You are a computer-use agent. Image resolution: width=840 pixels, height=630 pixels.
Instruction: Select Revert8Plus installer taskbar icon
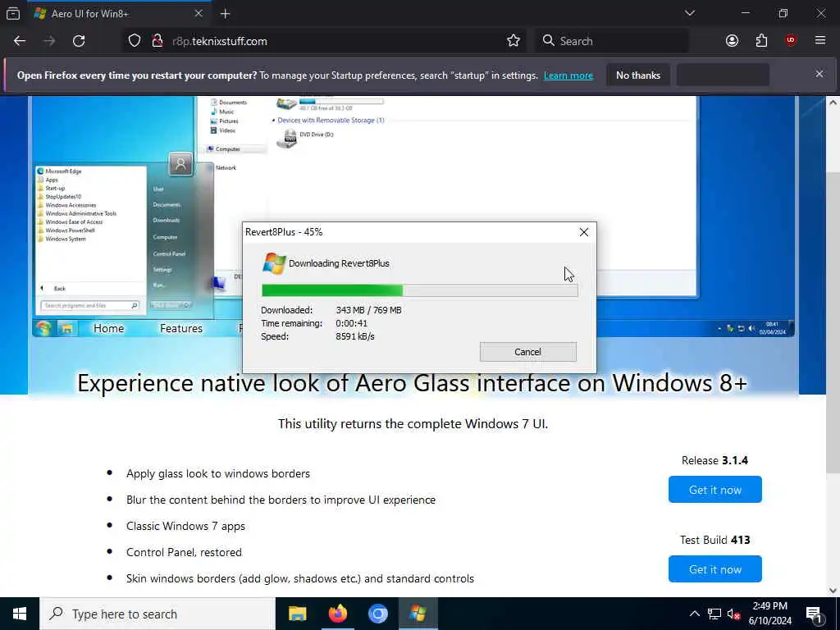tap(418, 614)
